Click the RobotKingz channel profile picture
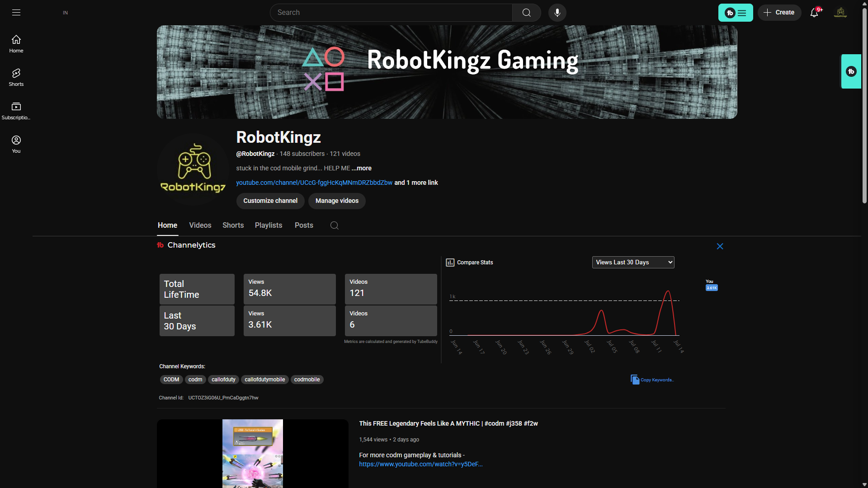Viewport: 868px width, 488px height. pyautogui.click(x=193, y=169)
